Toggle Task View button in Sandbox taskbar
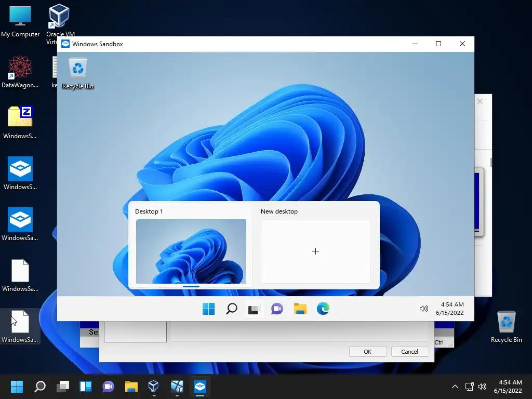This screenshot has width=532, height=399. [x=254, y=309]
